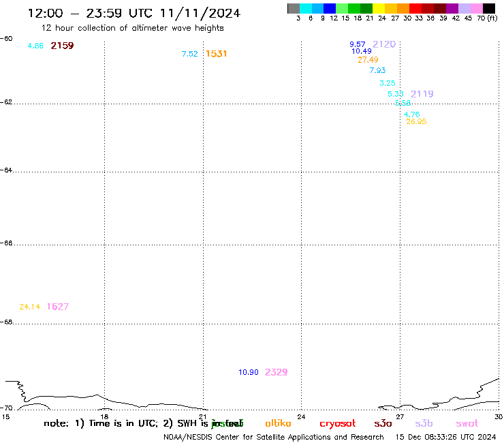This screenshot has width=504, height=443.
Task: Select the wave height value 5.58
Action: click(x=403, y=103)
